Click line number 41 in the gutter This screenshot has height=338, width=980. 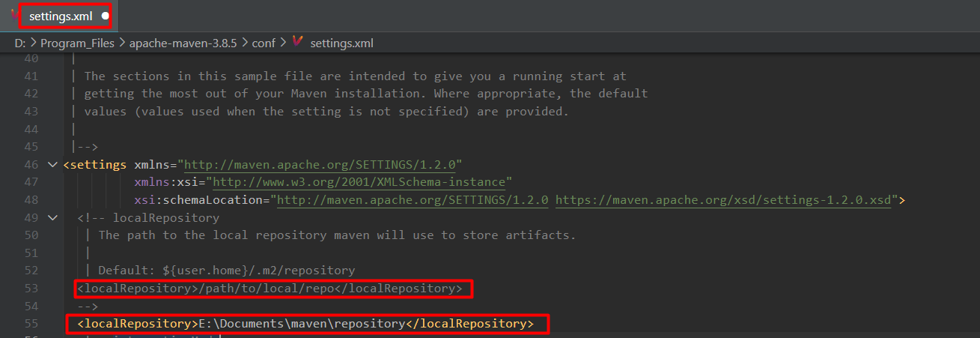pos(31,76)
